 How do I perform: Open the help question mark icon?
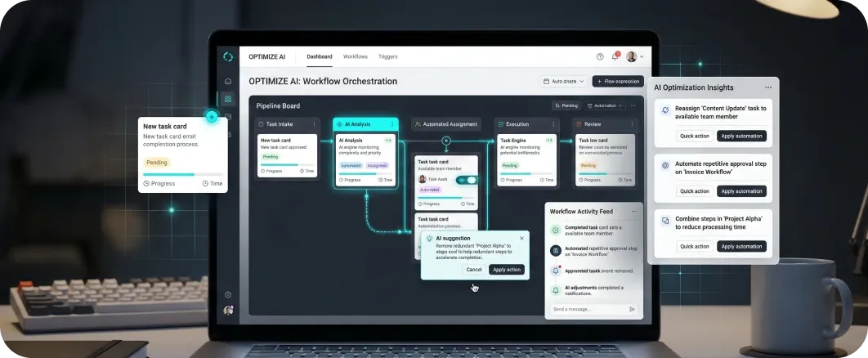(x=600, y=56)
